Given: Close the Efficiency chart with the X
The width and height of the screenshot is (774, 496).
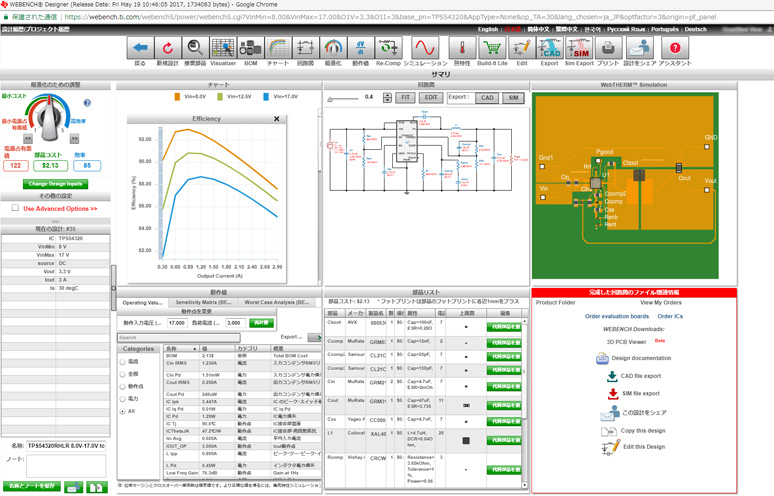Looking at the screenshot, I should click(x=276, y=119).
